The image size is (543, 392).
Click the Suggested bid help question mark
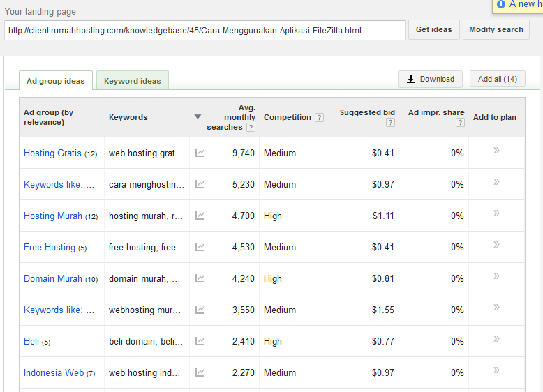coord(390,123)
